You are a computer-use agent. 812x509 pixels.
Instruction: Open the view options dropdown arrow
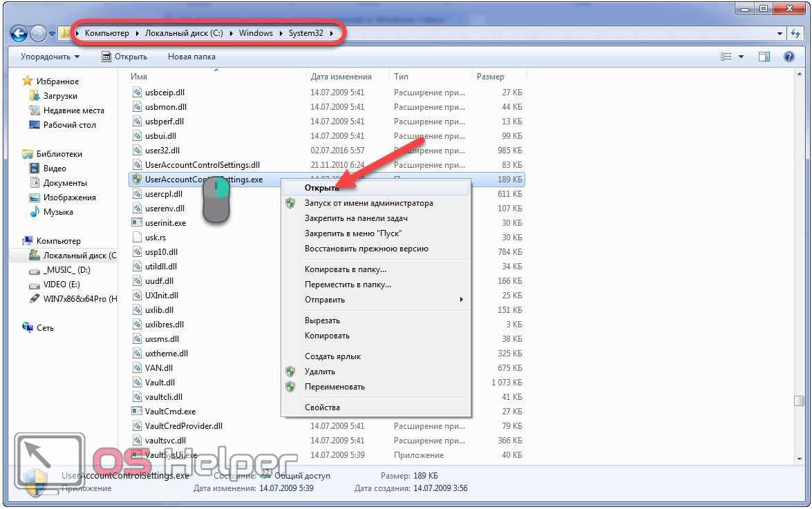[742, 57]
